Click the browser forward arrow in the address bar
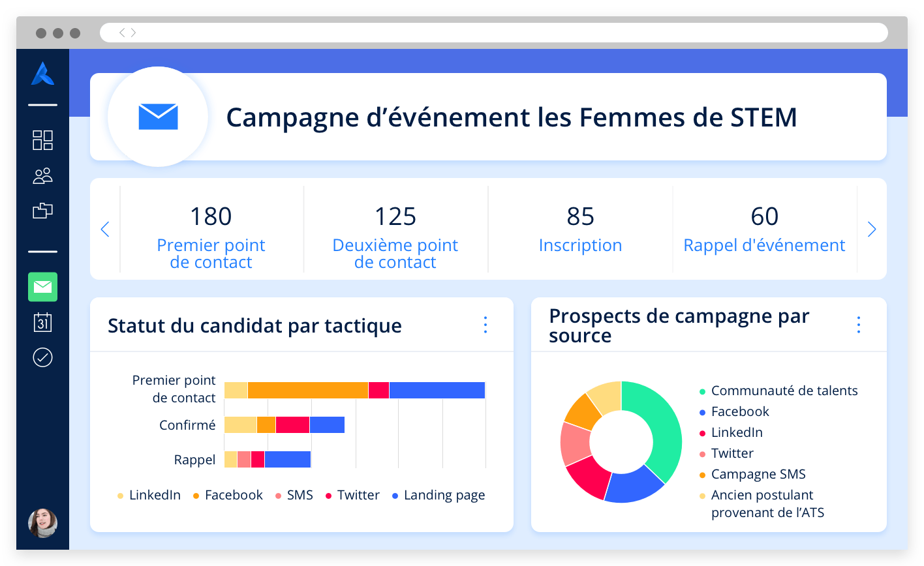Viewport: 924px width, 566px height. point(133,33)
